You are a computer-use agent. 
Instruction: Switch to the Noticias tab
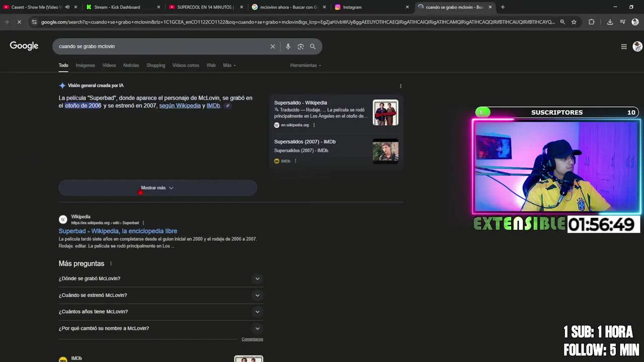[131, 65]
